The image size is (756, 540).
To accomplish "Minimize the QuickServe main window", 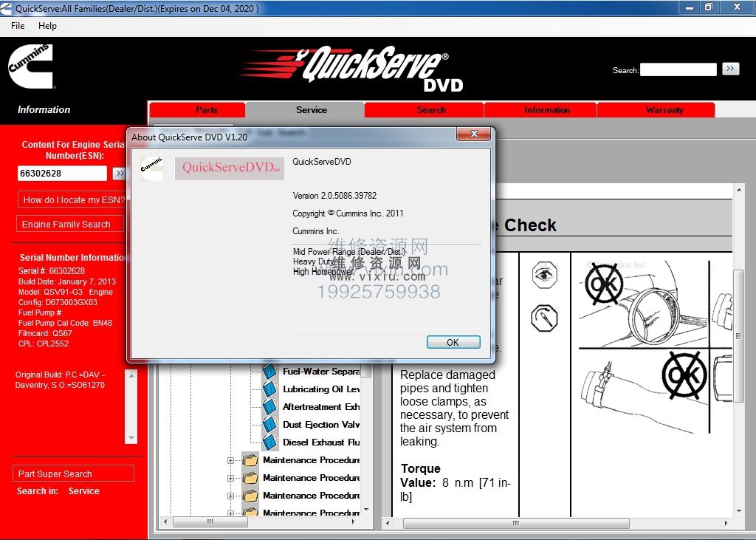I will click(689, 7).
